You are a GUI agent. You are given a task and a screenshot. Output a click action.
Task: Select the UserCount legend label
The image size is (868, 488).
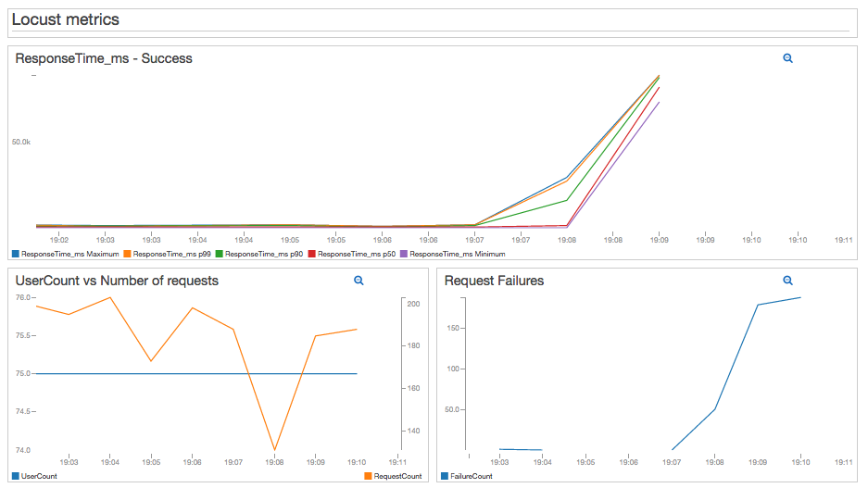click(39, 476)
